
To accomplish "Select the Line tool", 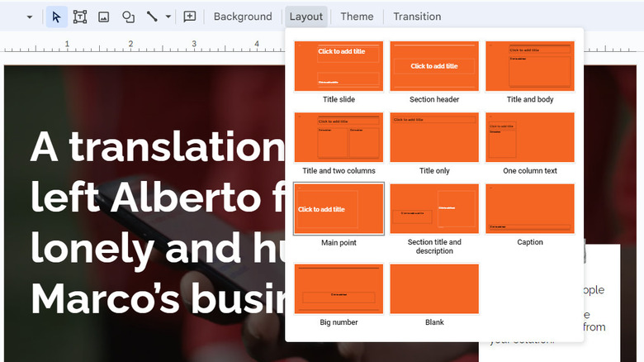I will coord(152,17).
